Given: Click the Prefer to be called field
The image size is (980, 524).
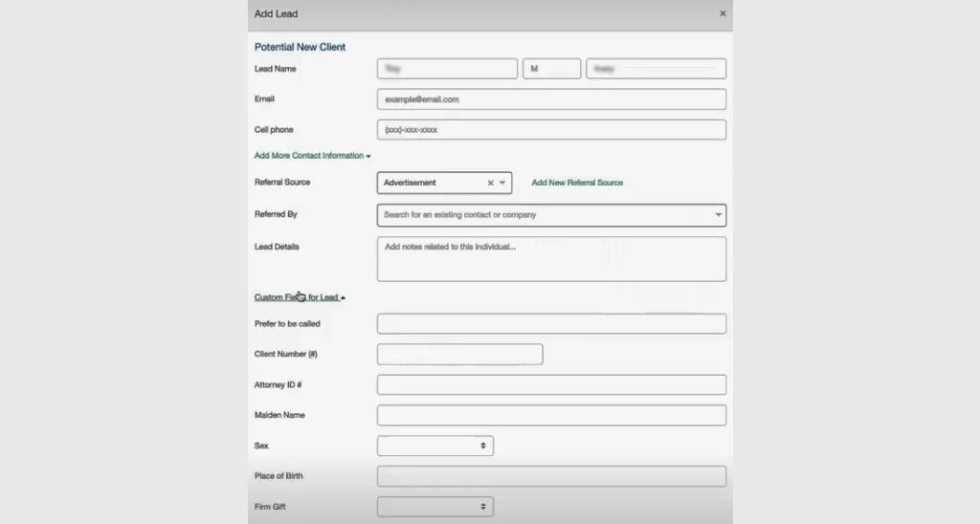Looking at the screenshot, I should coord(551,323).
